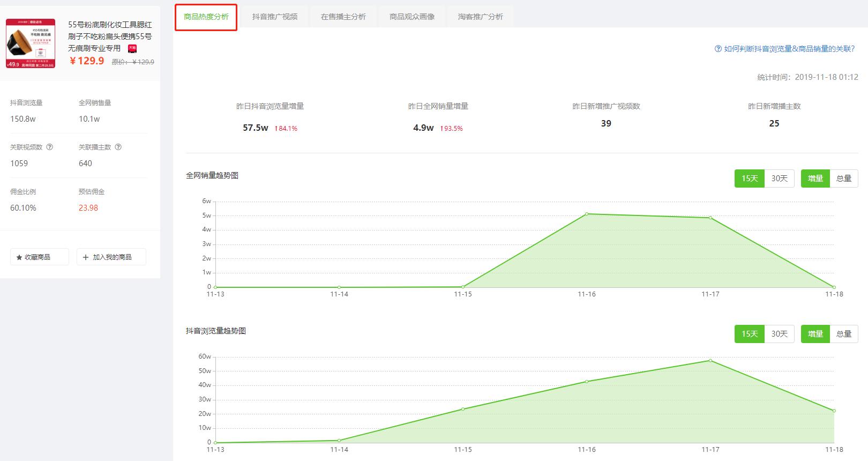Viewport: 868px width, 461px height.
Task: Click the struck-through 原价 ¥129.9 text
Action: click(133, 62)
